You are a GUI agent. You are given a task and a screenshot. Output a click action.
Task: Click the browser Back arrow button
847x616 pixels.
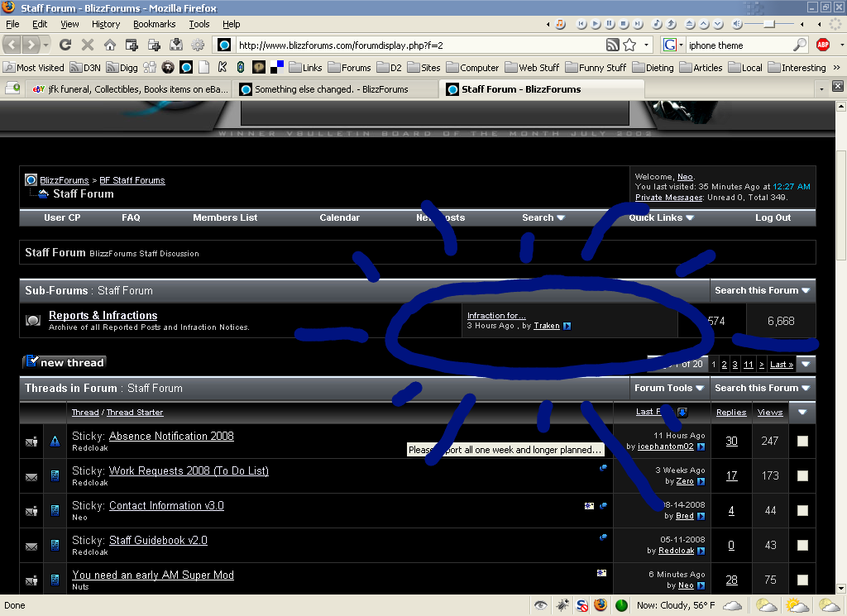tap(12, 45)
